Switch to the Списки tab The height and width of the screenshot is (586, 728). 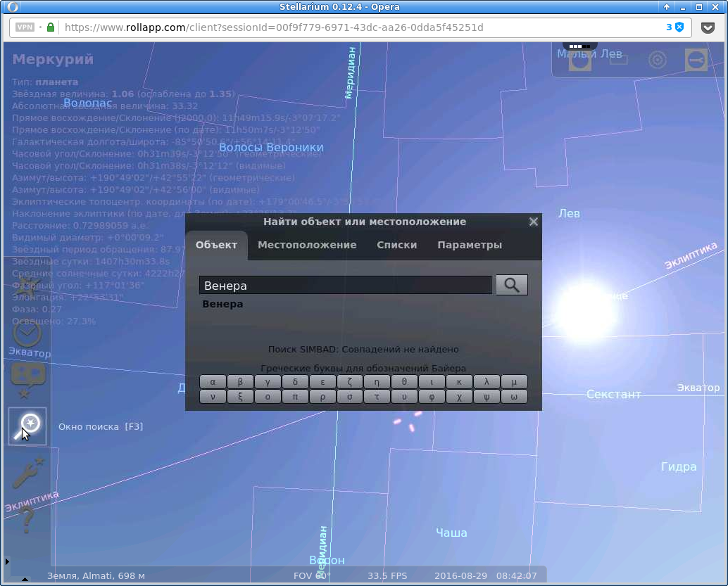point(396,245)
